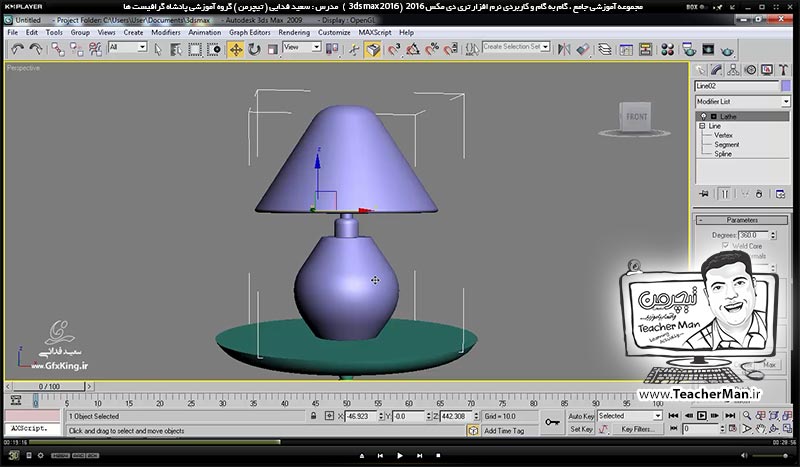Open the Rendered Frame Window icon

click(x=708, y=50)
